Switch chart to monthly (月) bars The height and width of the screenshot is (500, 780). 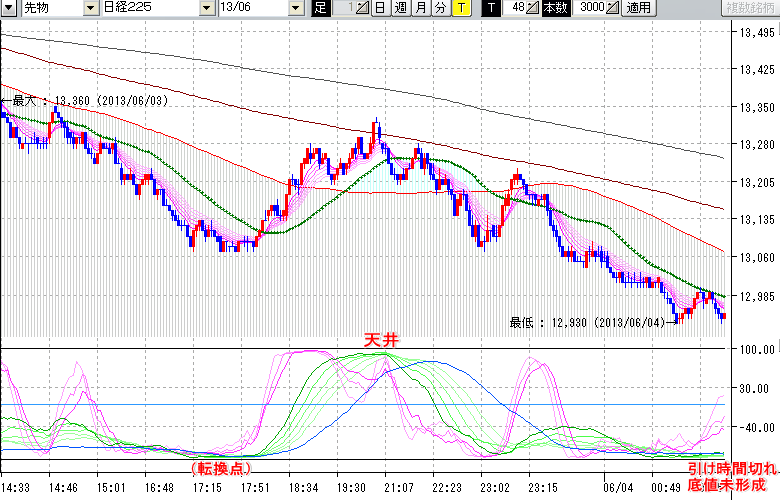[420, 8]
